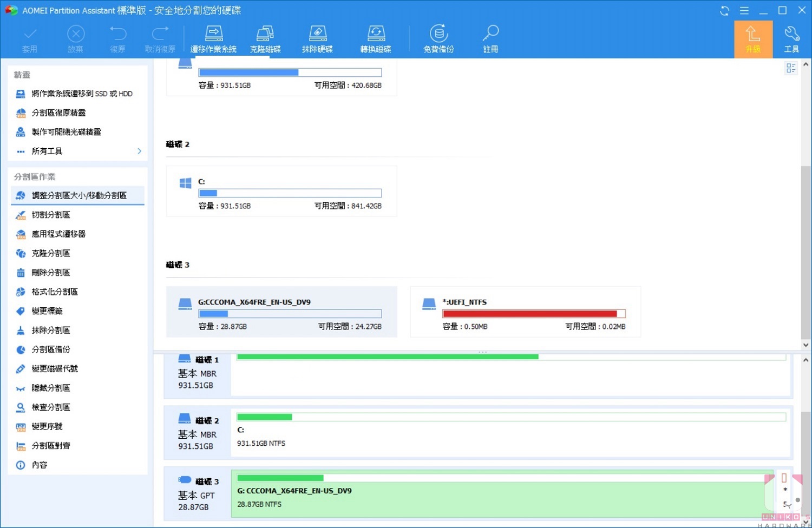Select Disk 2 (磁碟 2) header in disk map
The image size is (812, 528).
(198, 433)
